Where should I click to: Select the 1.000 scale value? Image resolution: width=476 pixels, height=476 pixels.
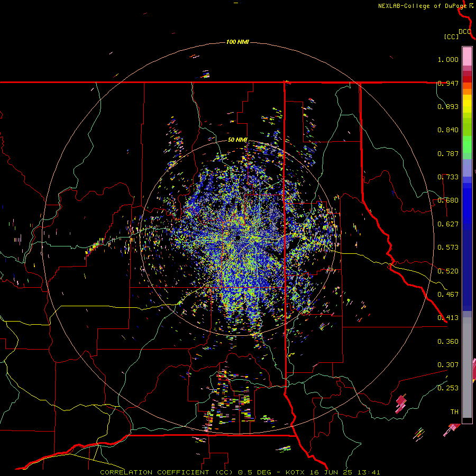pyautogui.click(x=448, y=59)
